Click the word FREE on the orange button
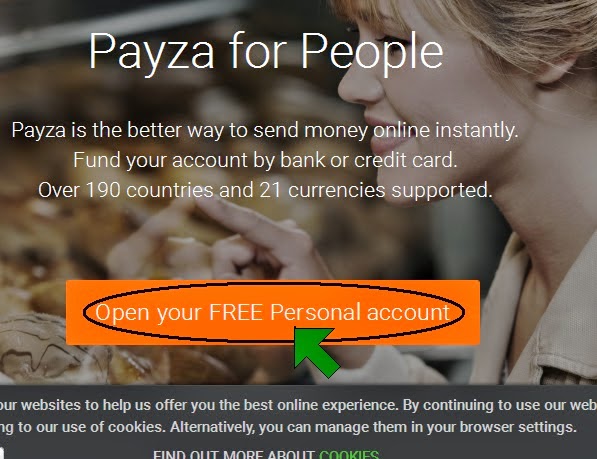Image resolution: width=597 pixels, height=459 pixels. (236, 312)
